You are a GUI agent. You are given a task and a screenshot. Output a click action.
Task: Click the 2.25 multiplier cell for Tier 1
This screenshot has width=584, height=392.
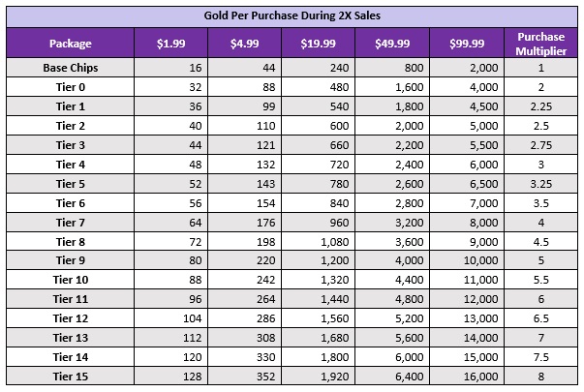[x=540, y=106]
